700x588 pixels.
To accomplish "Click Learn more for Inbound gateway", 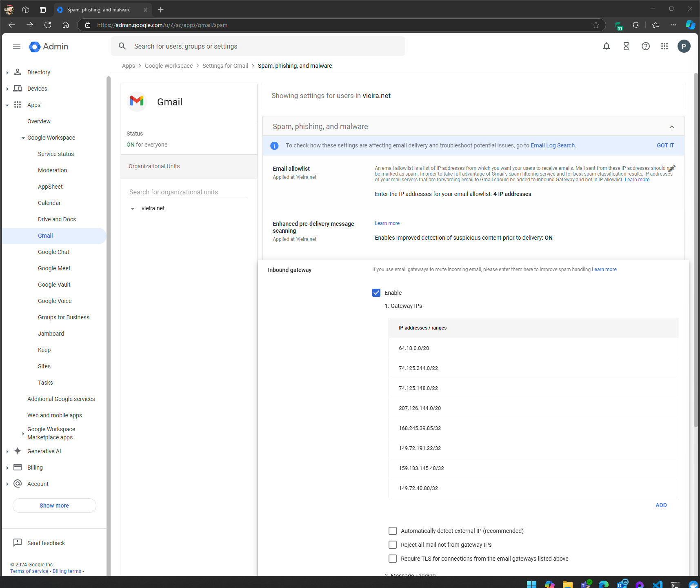I will coord(604,269).
